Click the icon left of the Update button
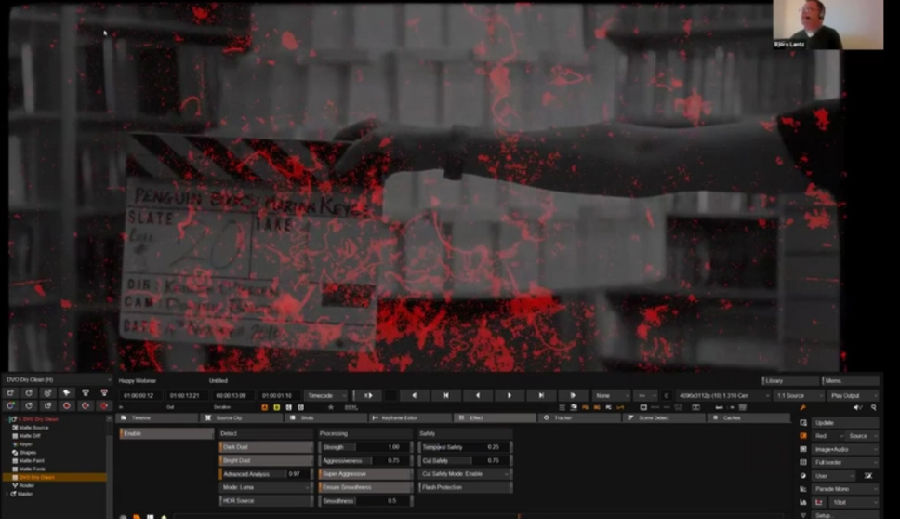 [x=804, y=423]
